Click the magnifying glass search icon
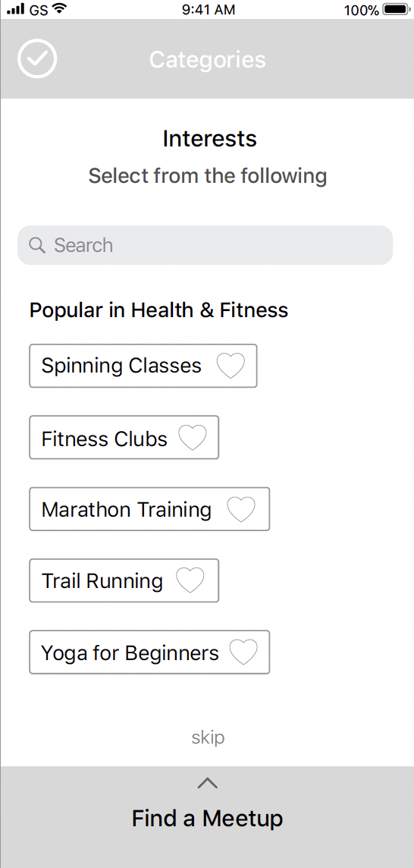The width and height of the screenshot is (414, 868). pos(37,244)
